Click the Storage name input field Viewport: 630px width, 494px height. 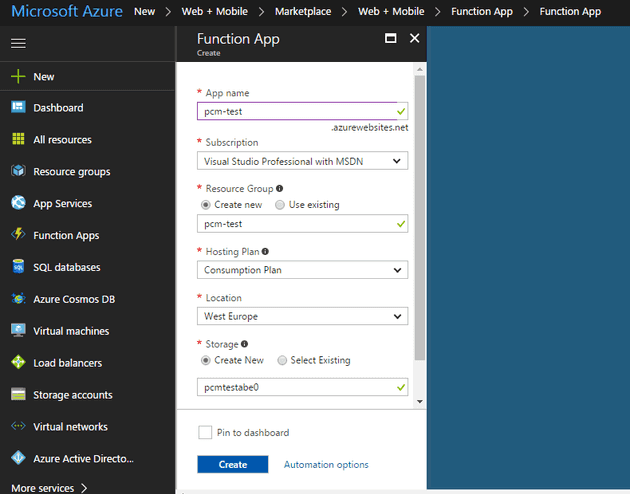point(303,387)
